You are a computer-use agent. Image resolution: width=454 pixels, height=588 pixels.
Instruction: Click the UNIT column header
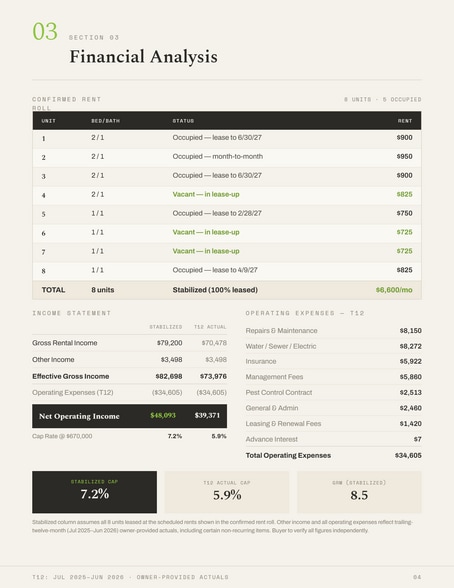coord(48,121)
